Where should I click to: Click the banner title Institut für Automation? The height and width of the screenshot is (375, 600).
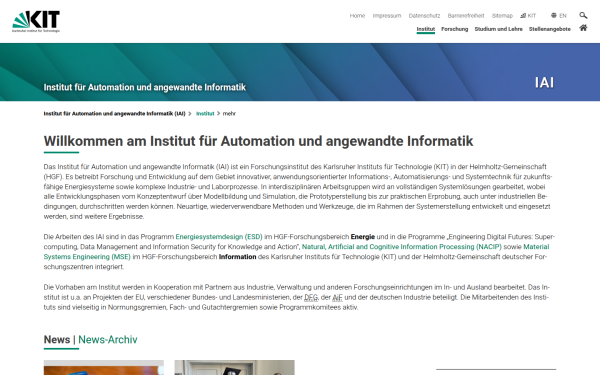[145, 87]
